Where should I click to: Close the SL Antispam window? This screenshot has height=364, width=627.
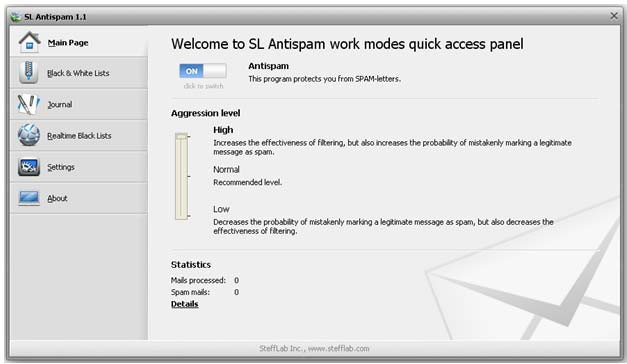tap(614, 16)
